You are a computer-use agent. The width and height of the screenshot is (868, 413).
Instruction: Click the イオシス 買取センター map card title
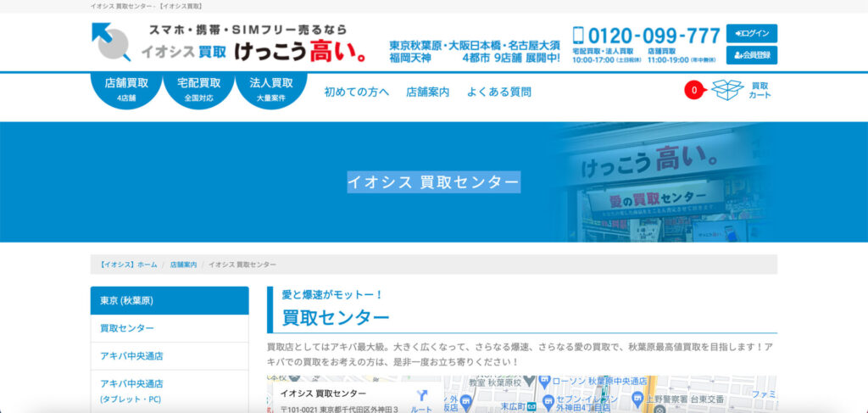click(x=323, y=393)
